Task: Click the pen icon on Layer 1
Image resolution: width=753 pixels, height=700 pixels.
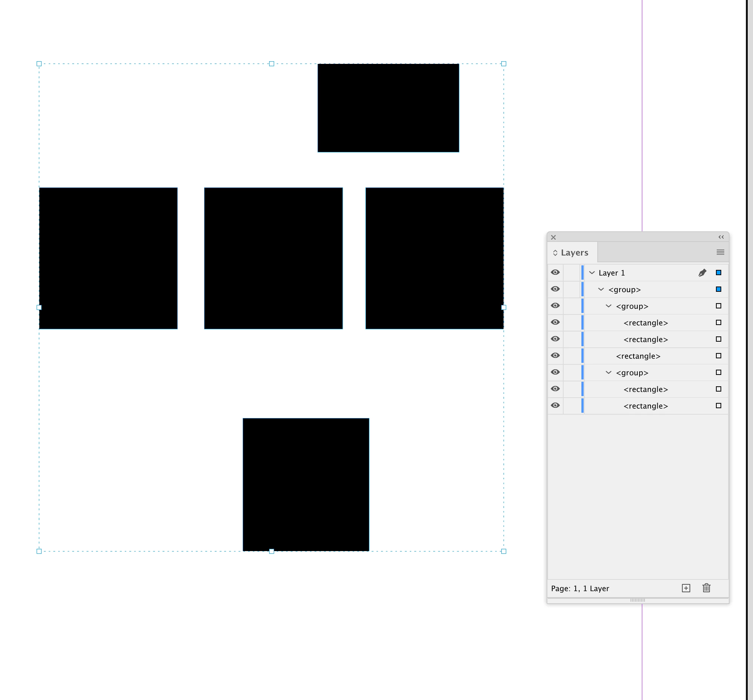Action: click(702, 273)
